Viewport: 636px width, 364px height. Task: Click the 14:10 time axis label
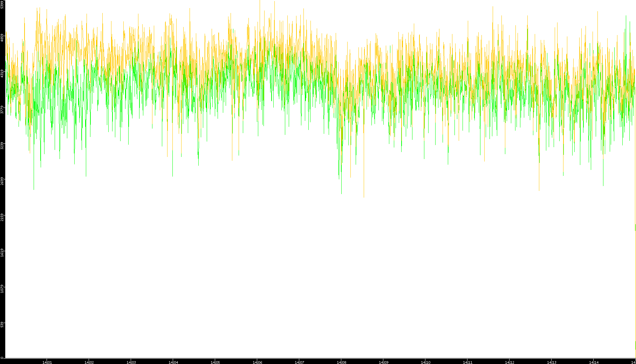[426, 362]
